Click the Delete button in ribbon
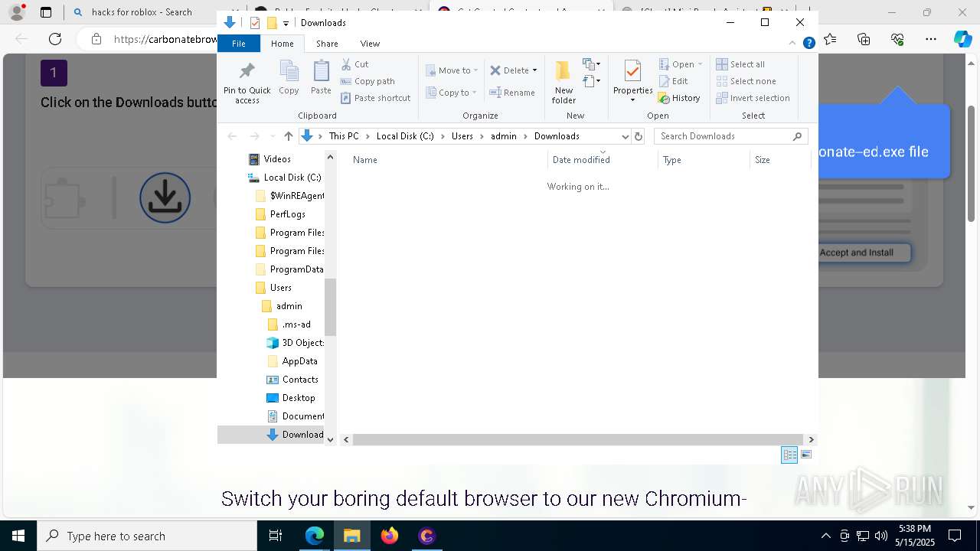Viewport: 980px width, 551px height. tap(509, 70)
